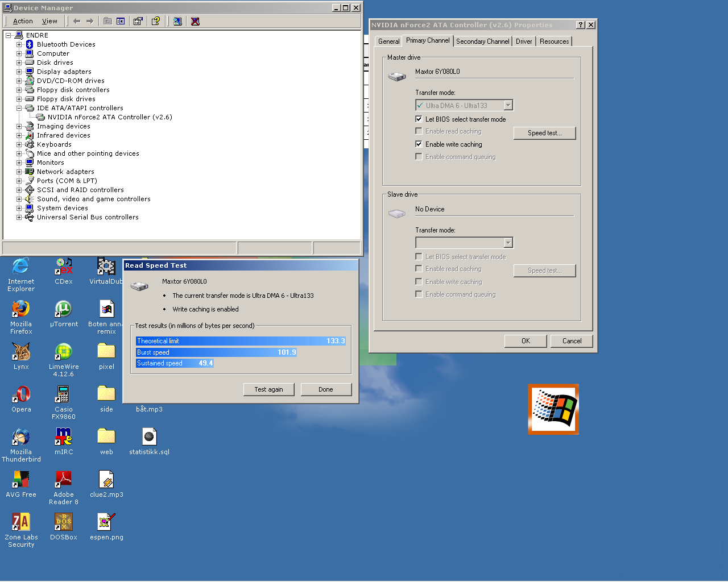Click the Help toolbar icon in Device Manager

click(x=155, y=21)
